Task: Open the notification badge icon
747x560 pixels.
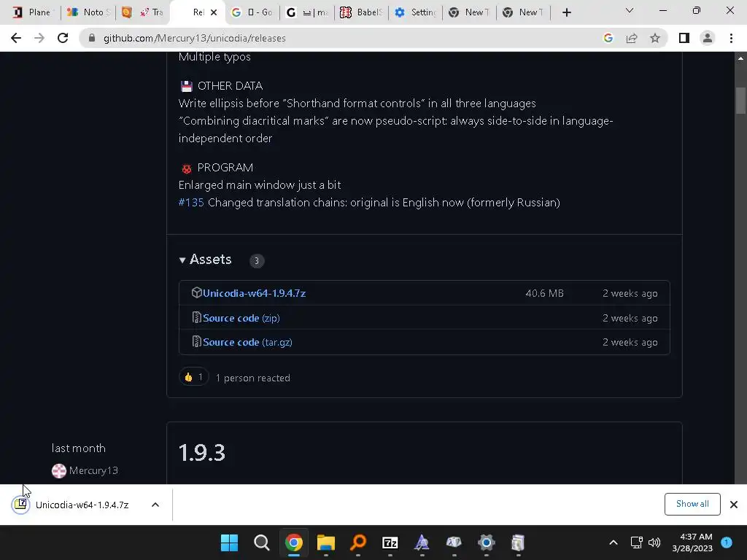Action: 727,542
